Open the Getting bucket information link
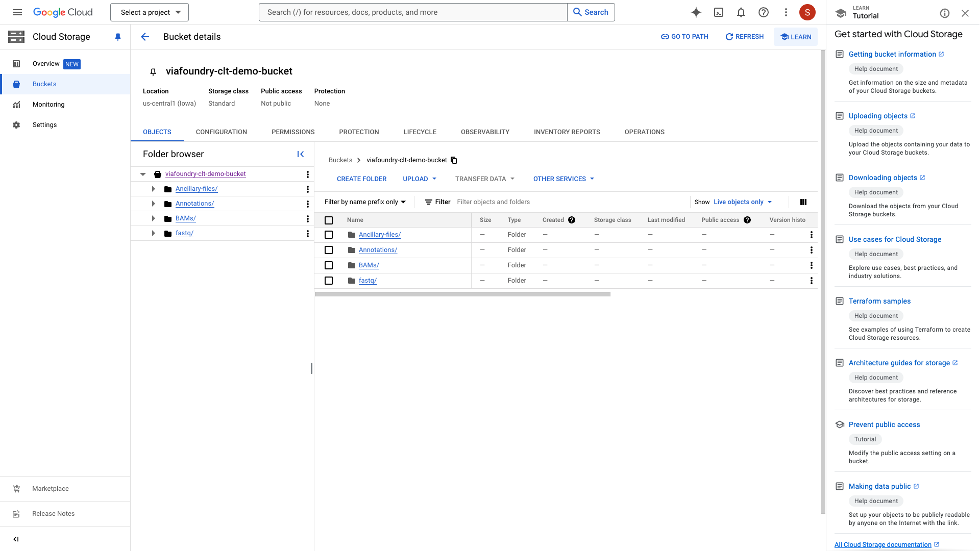 pos(896,54)
